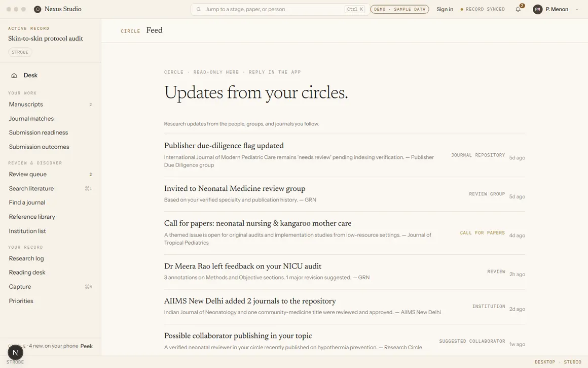Click the 1w ago timestamp
Image resolution: width=588 pixels, height=368 pixels.
(x=517, y=344)
